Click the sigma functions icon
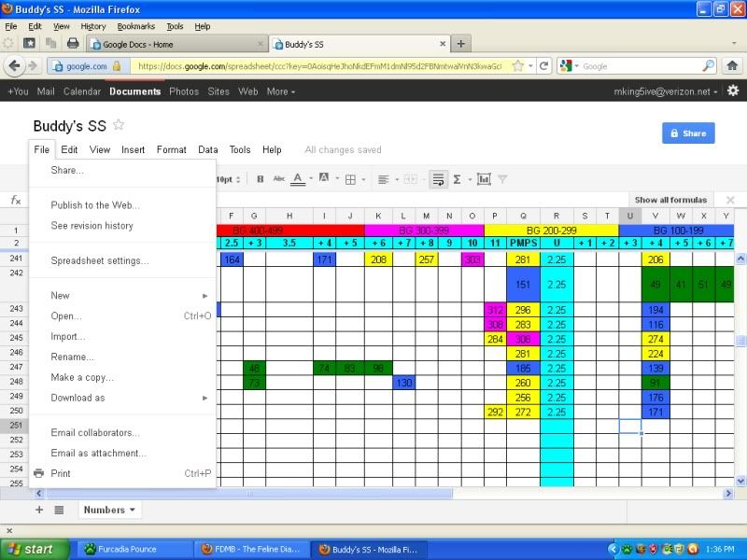The width and height of the screenshot is (747, 560). pos(457,179)
